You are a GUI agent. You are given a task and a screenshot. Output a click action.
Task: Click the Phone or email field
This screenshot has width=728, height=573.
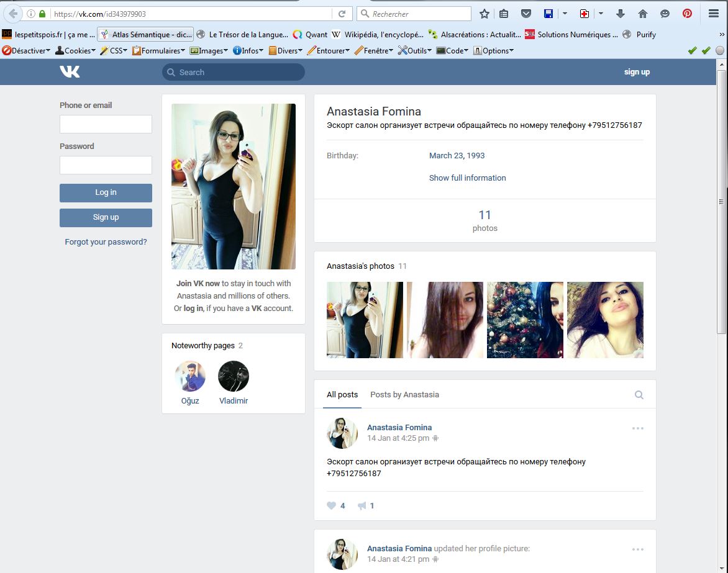tap(106, 124)
